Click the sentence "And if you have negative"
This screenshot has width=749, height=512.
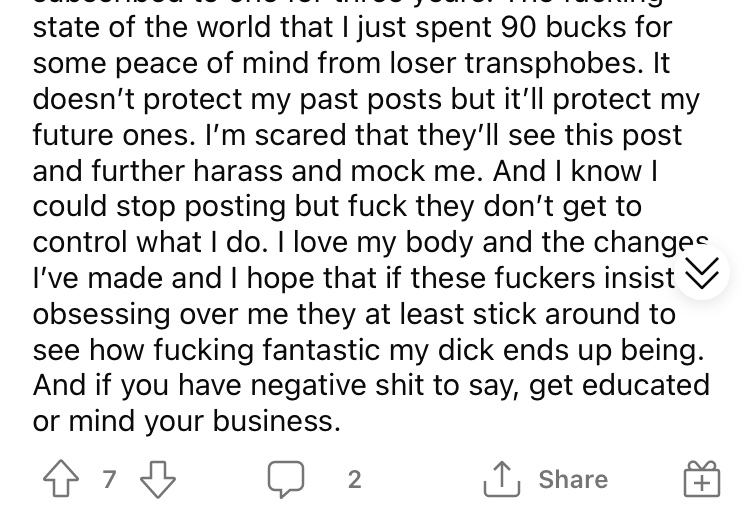[371, 385]
